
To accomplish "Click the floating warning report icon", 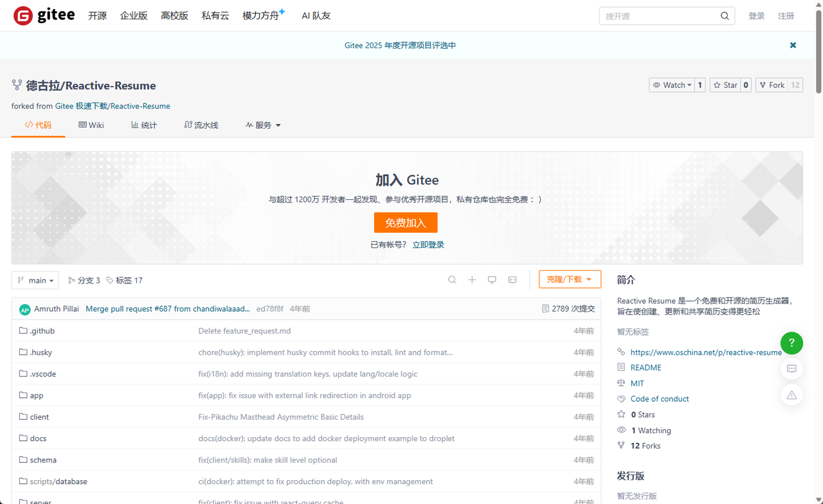I will click(x=791, y=395).
